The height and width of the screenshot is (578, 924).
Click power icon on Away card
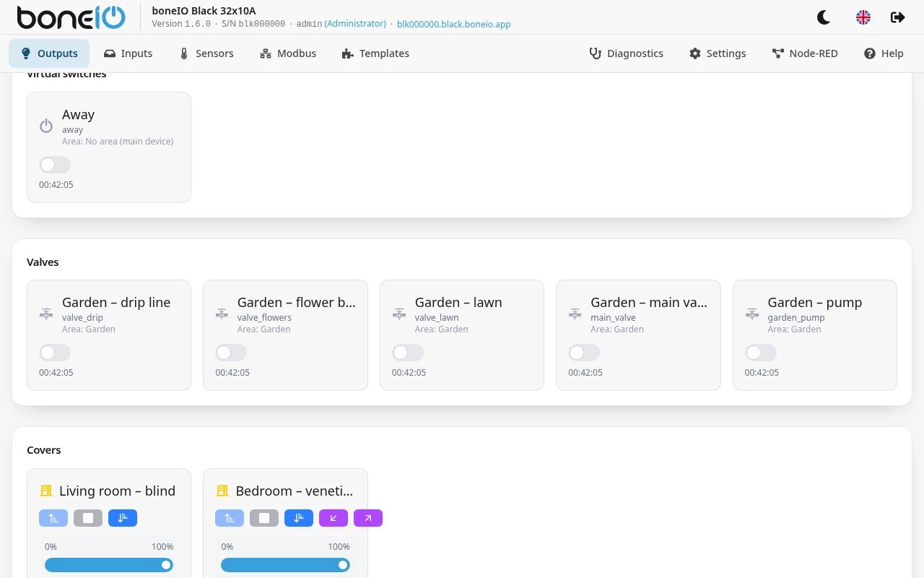[46, 126]
